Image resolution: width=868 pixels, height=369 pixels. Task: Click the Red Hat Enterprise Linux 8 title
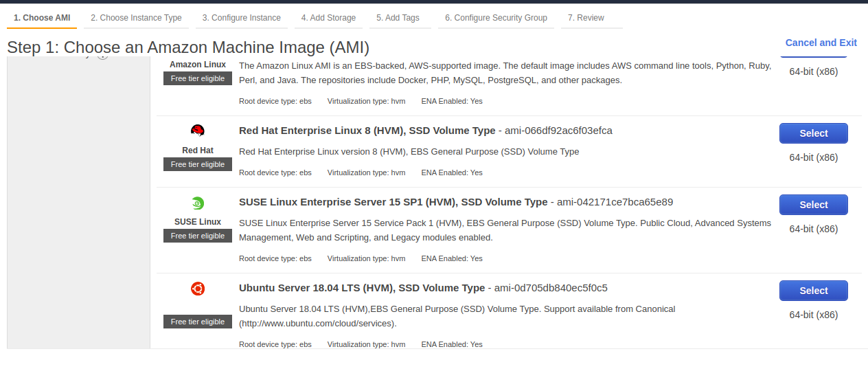pos(367,131)
